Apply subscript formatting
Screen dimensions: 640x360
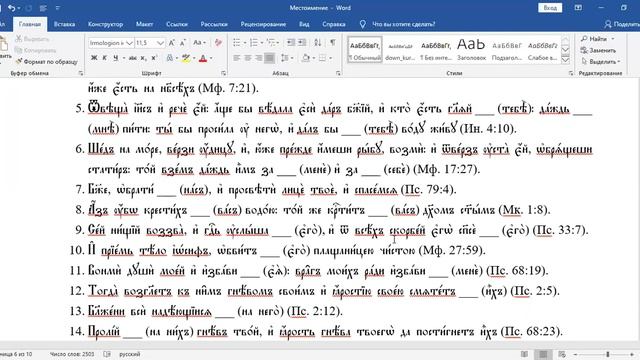pyautogui.click(x=143, y=58)
